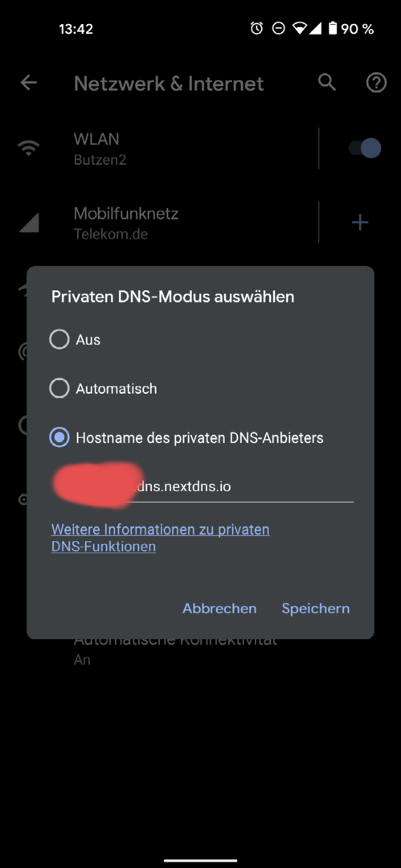Tap the Speichern button

tap(316, 608)
